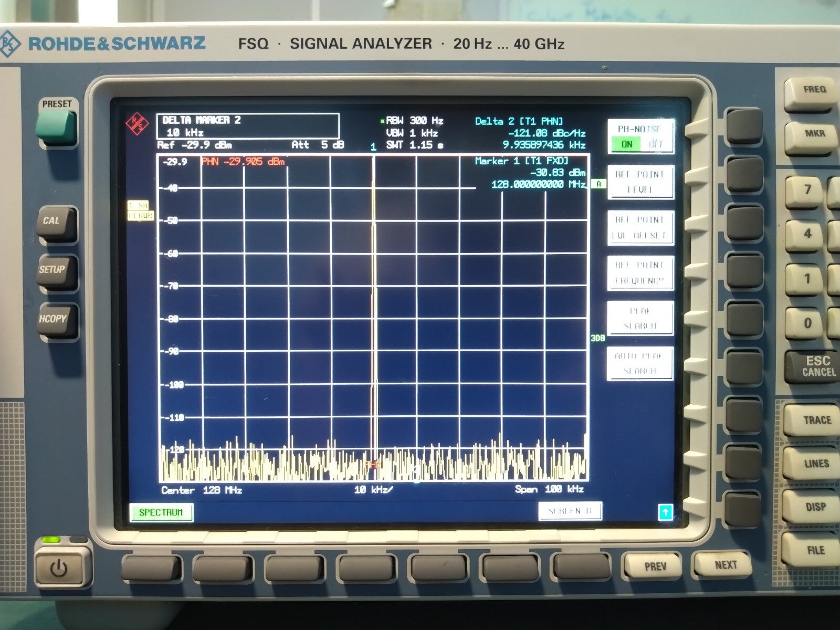Select the REF POINT LEVEL softkey
The height and width of the screenshot is (630, 840).
click(640, 182)
